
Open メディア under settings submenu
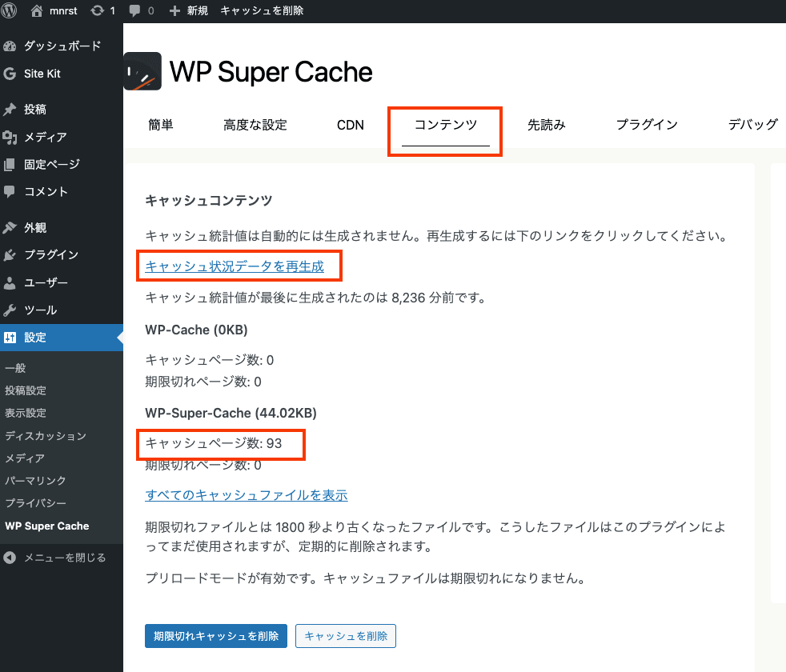pyautogui.click(x=25, y=458)
